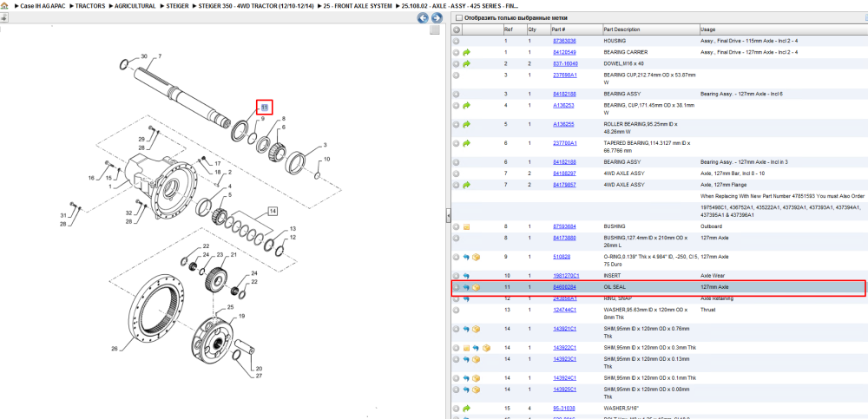Open STEIGER breadcrumb level
The width and height of the screenshot is (868, 419).
point(178,5)
